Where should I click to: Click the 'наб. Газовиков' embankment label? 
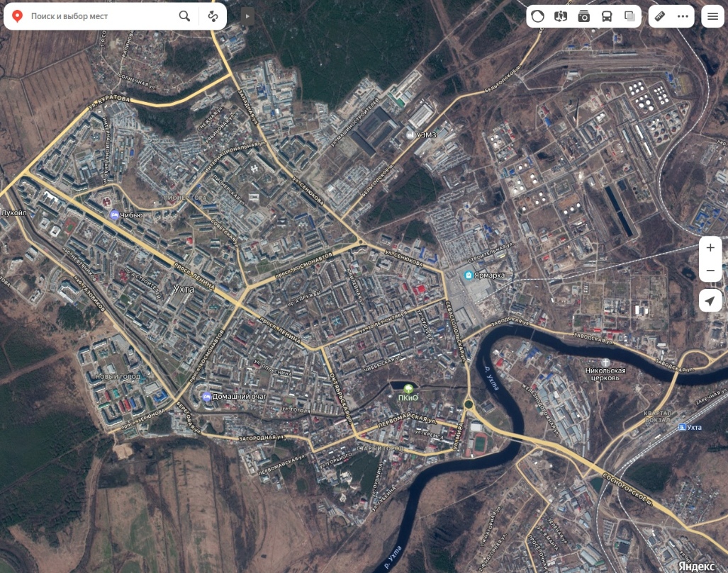89,294
